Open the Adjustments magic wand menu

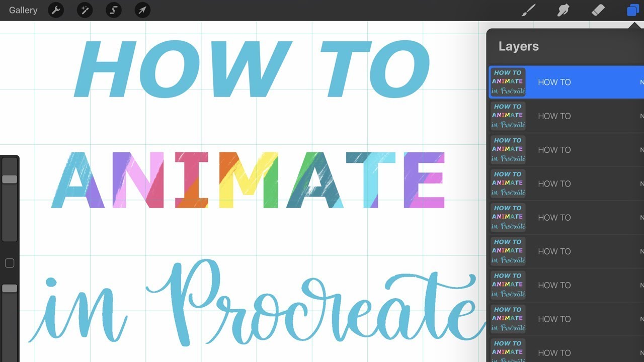pyautogui.click(x=85, y=10)
